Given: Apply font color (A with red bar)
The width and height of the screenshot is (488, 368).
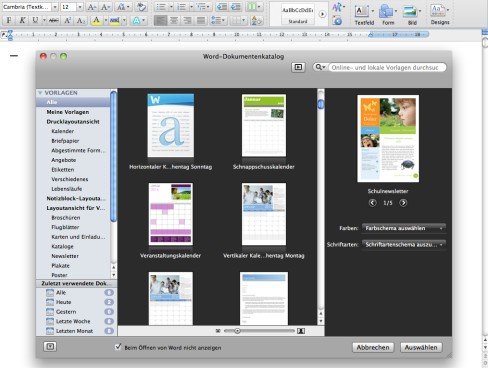Looking at the screenshot, I should pyautogui.click(x=96, y=20).
